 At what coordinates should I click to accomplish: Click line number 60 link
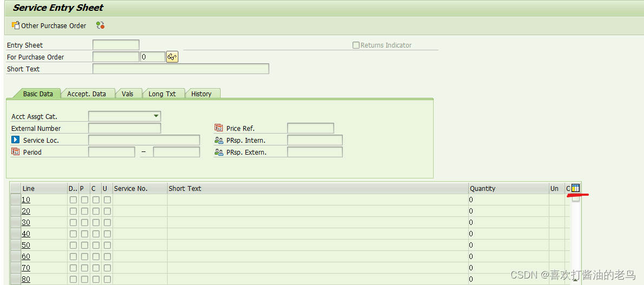click(x=26, y=257)
